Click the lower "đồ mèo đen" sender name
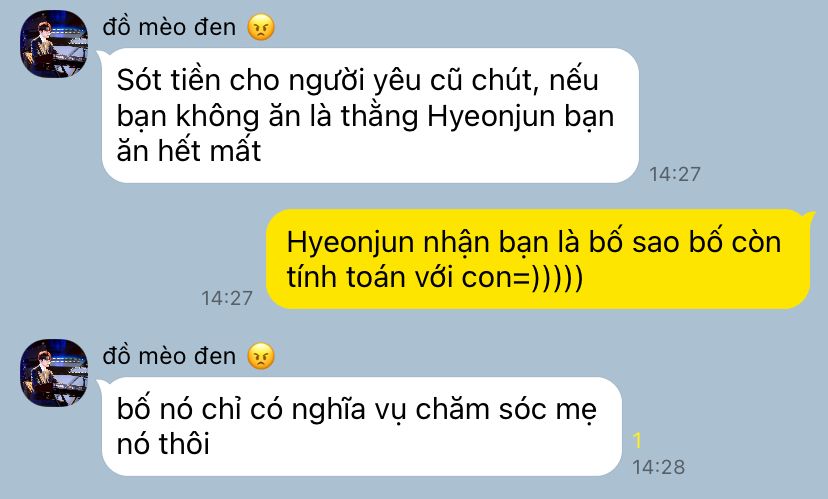 click(169, 356)
